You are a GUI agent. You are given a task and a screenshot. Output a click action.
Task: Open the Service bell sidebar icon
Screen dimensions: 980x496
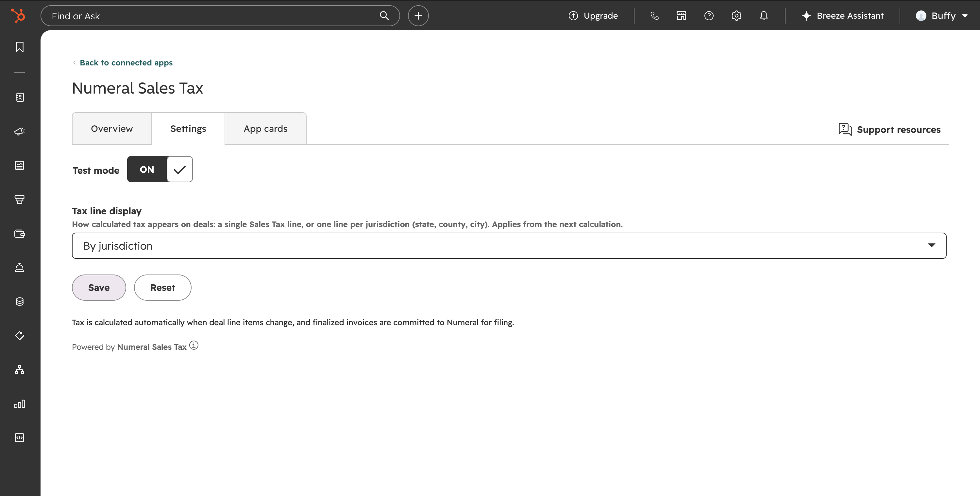click(x=19, y=268)
